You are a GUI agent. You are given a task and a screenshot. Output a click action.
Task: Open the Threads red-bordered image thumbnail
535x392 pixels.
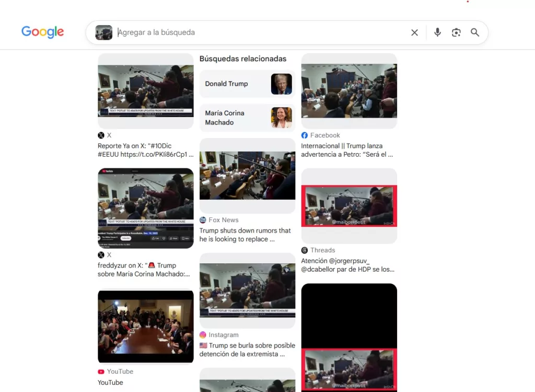[x=349, y=206]
